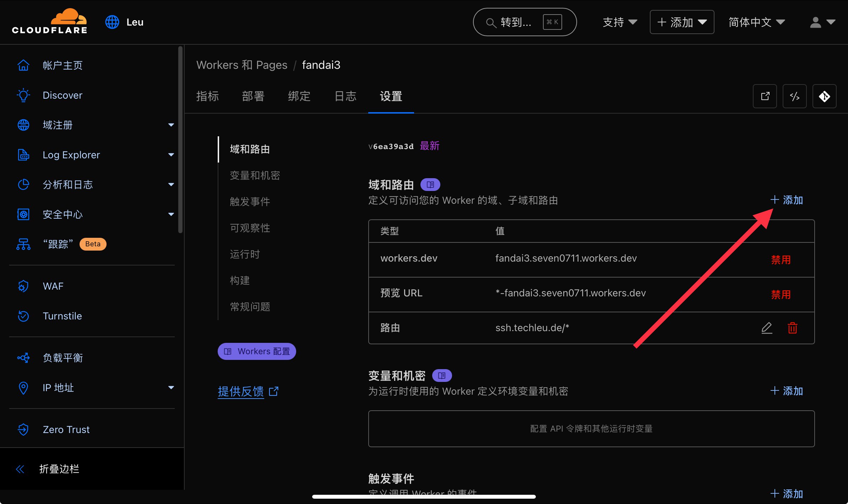Viewport: 848px width, 504px height.
Task: Click the 配置 API 令牌和其他运行时变量 placeholder box
Action: [591, 429]
